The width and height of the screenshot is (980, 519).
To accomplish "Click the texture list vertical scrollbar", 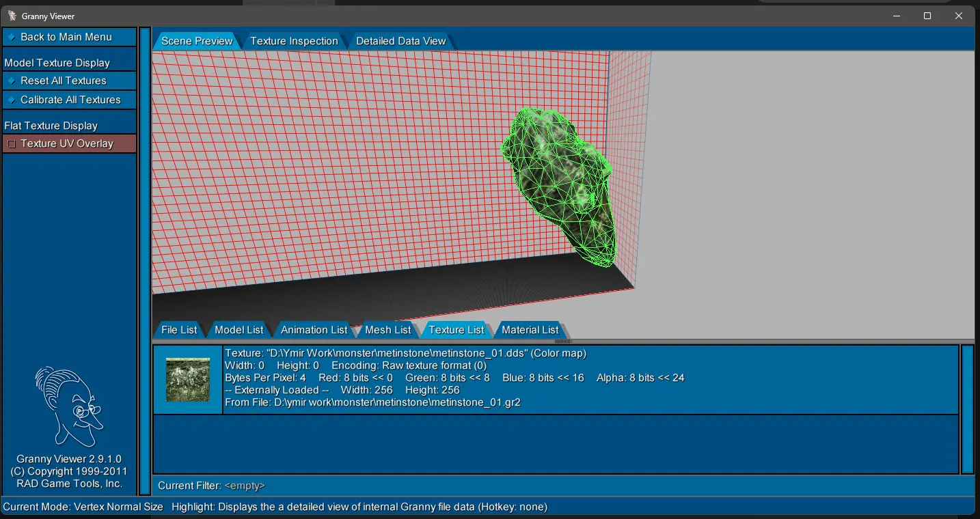I will click(x=967, y=408).
